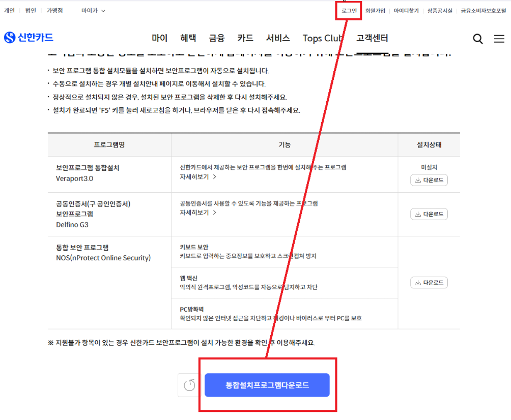Open the 금융소비자보호포털 link
The width and height of the screenshot is (511, 420).
484,11
